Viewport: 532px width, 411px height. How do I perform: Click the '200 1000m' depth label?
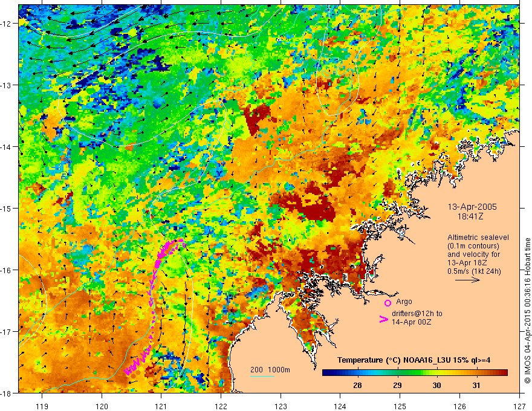(x=270, y=370)
